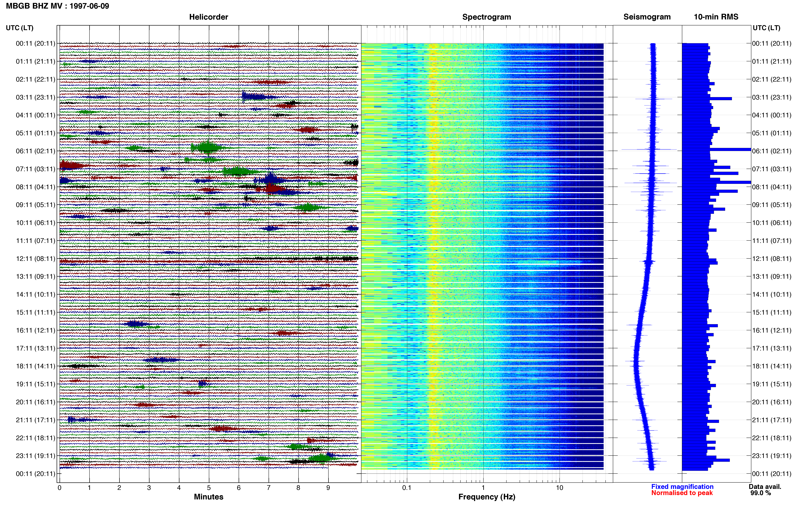The width and height of the screenshot is (812, 508).
Task: Click left time label '08:11 (04:11)'
Action: coord(36,187)
